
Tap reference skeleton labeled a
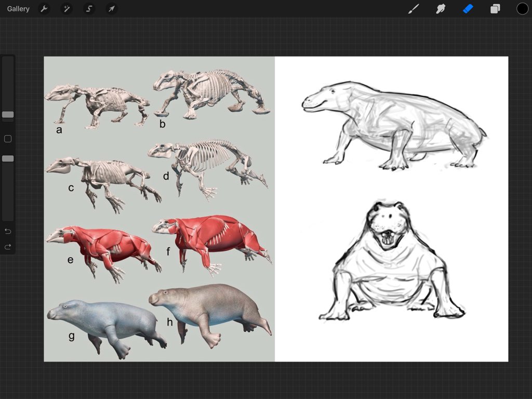tap(97, 106)
